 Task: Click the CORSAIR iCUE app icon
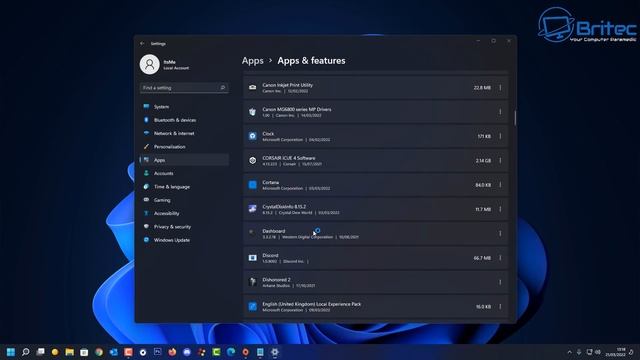[x=253, y=160]
